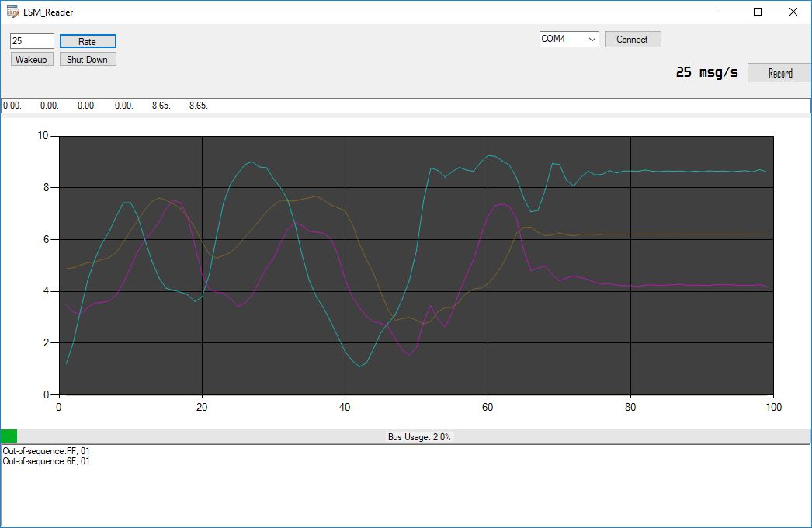This screenshot has width=812, height=528.
Task: Minimize the LSM_Reader window
Action: [723, 12]
